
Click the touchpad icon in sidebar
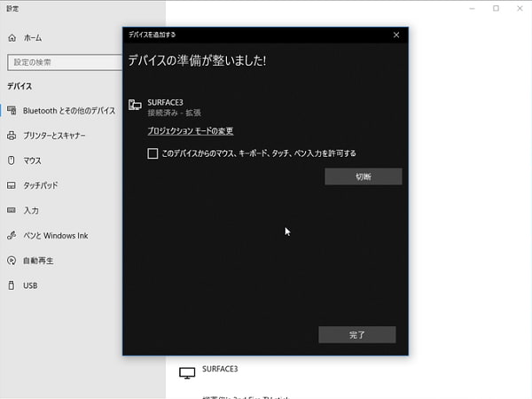click(12, 185)
